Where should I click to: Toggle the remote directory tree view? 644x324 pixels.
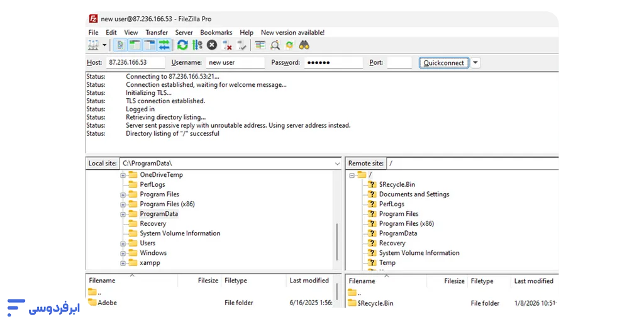(x=150, y=45)
